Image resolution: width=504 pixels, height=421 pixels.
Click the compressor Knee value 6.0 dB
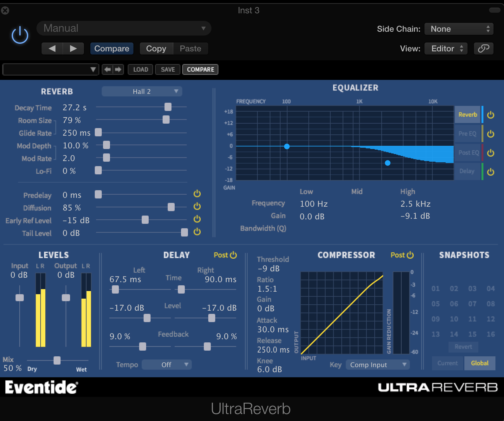[x=269, y=369]
